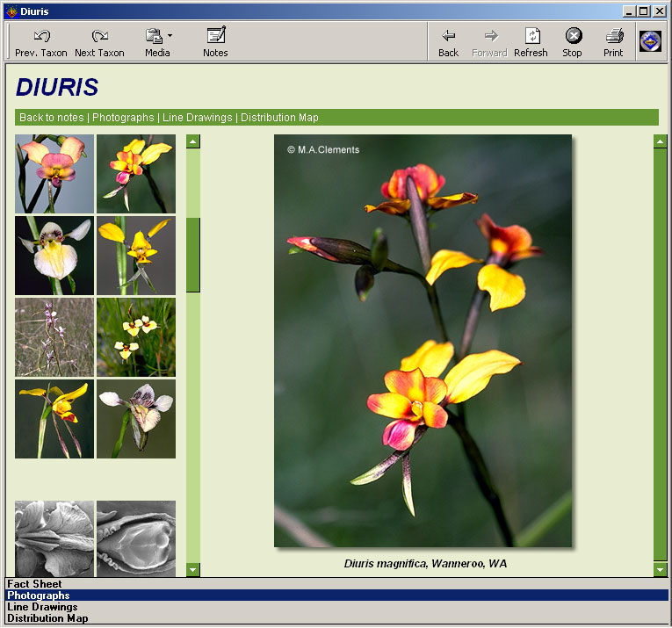Open the Media toolbar button
The image size is (672, 628).
[155, 42]
